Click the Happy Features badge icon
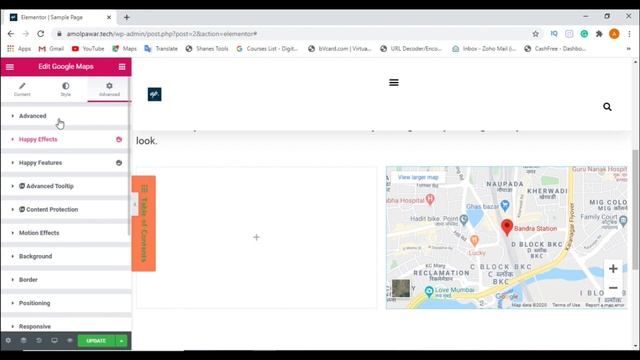 [x=119, y=162]
